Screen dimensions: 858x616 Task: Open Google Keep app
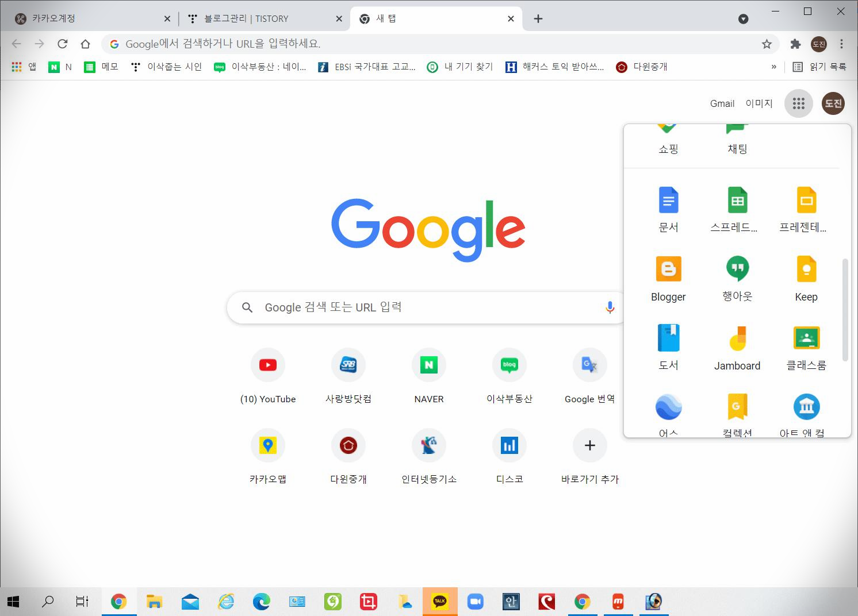806,279
